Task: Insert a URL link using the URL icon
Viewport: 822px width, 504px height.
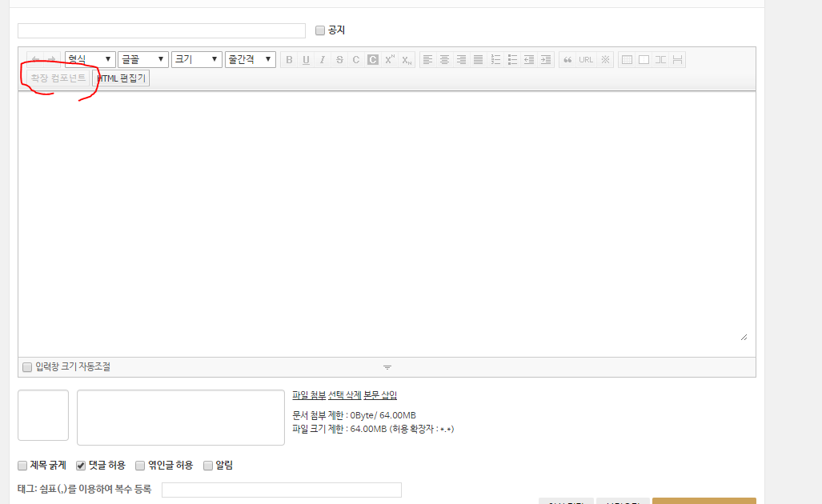Action: 586,58
